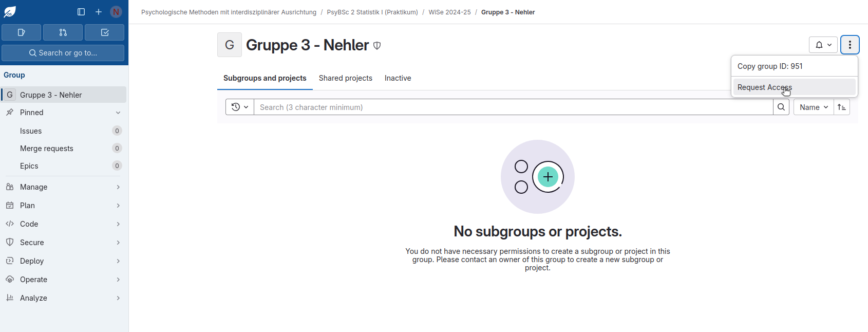Click the search magnifier button

click(781, 107)
